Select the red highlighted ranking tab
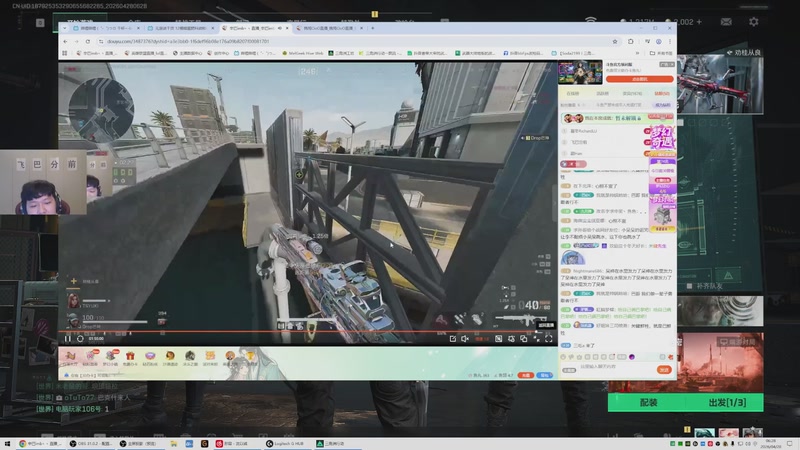This screenshot has width=800, height=450. (x=662, y=94)
